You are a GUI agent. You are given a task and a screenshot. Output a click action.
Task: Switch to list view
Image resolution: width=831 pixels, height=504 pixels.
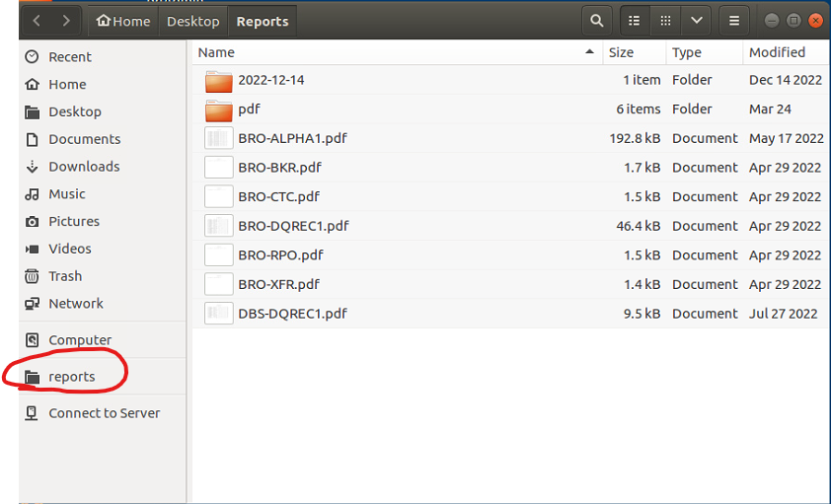(x=634, y=21)
